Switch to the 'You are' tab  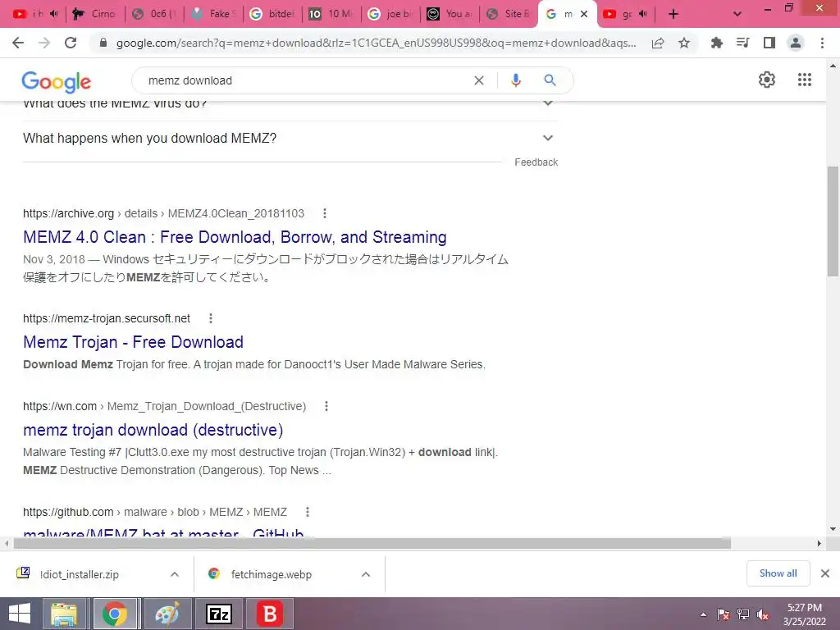click(x=449, y=14)
